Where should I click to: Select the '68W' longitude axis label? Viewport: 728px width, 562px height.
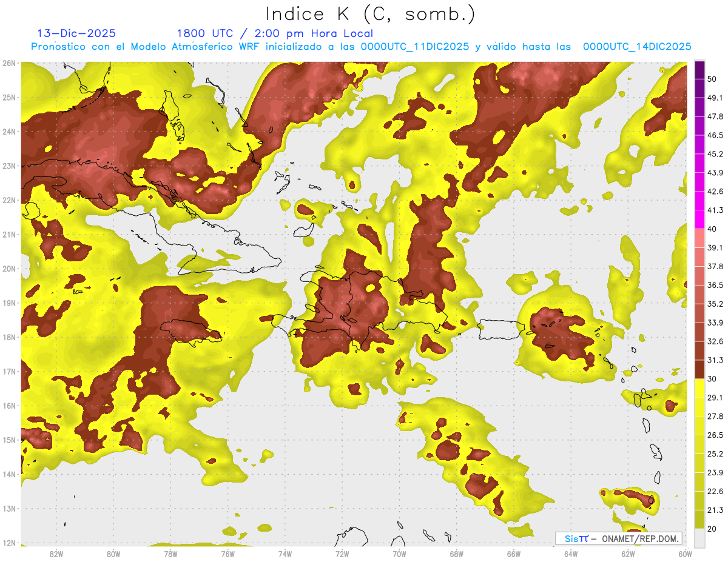click(x=457, y=554)
